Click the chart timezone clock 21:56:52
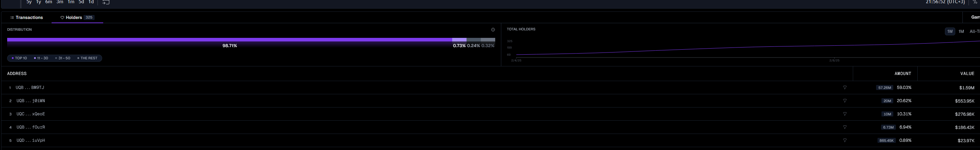The height and width of the screenshot is (150, 980). pos(945,2)
